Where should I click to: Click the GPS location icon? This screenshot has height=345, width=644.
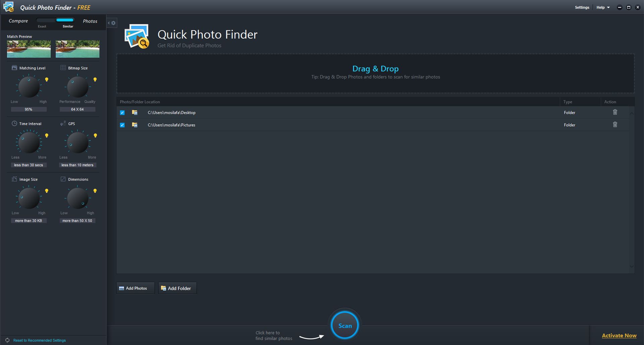point(63,123)
